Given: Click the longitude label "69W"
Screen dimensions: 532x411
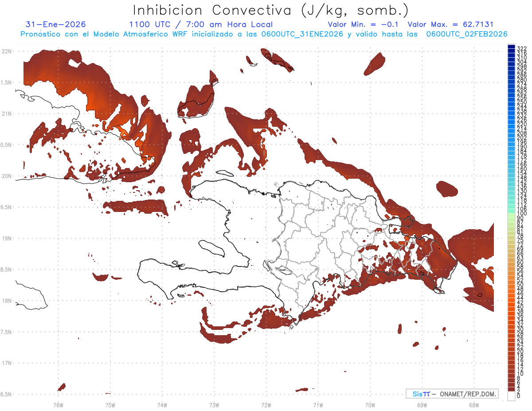Looking at the screenshot, I should [422, 405].
